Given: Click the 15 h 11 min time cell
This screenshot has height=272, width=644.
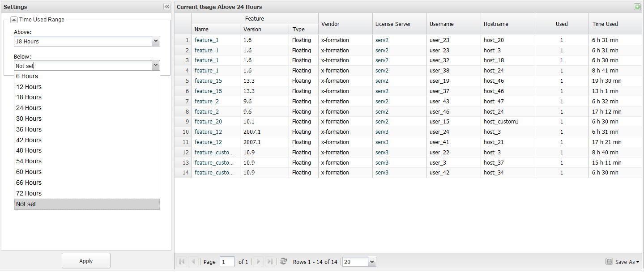Looking at the screenshot, I should (x=615, y=163).
